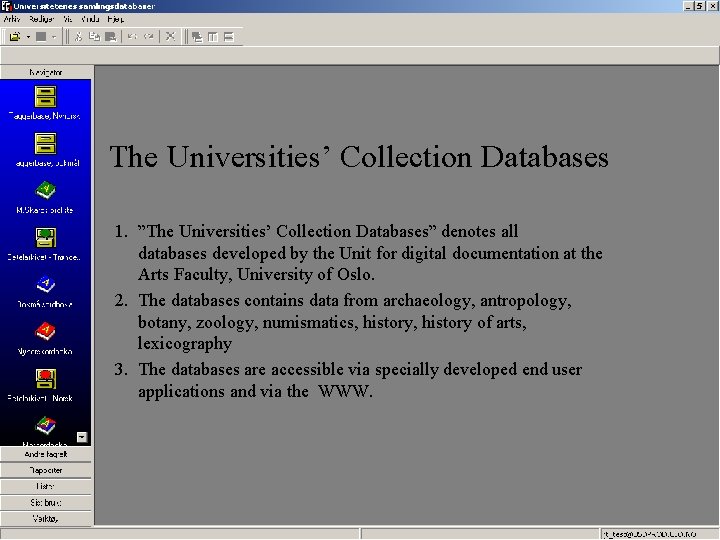Viewport: 720px width, 540px height.
Task: Open the Hjelp menu
Action: [115, 19]
